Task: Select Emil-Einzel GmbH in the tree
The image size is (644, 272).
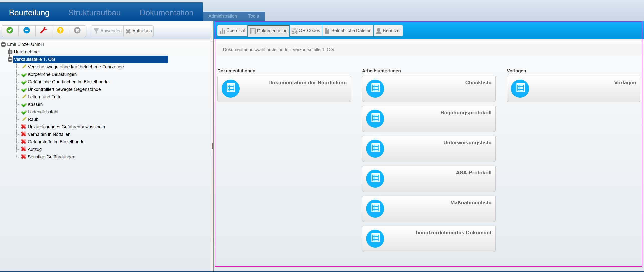Action: (25, 44)
